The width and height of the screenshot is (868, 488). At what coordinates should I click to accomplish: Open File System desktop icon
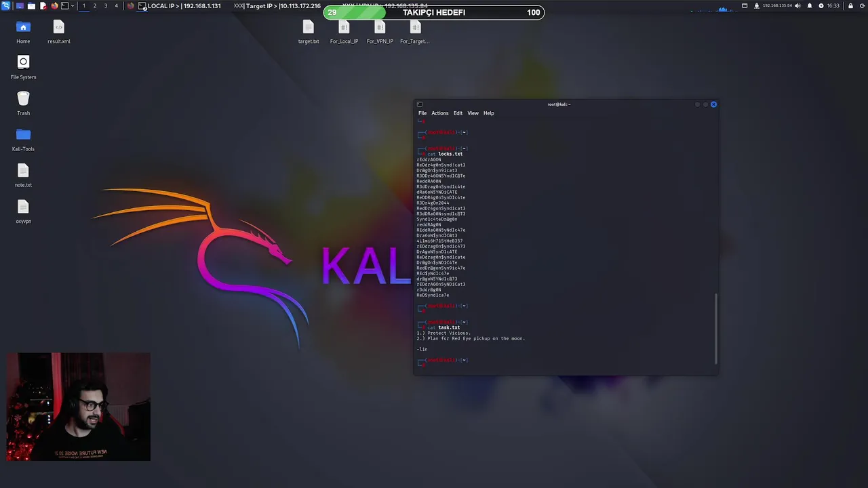(23, 67)
